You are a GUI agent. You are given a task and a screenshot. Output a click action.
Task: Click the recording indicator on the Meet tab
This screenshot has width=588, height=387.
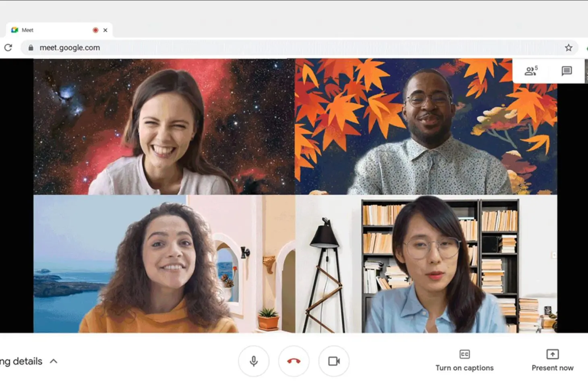[x=95, y=30]
